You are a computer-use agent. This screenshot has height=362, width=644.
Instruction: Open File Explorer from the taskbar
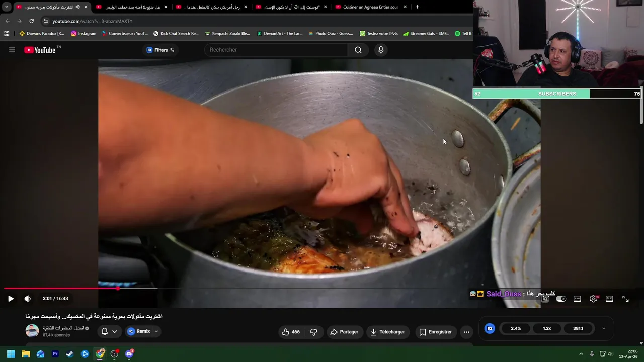(26, 354)
